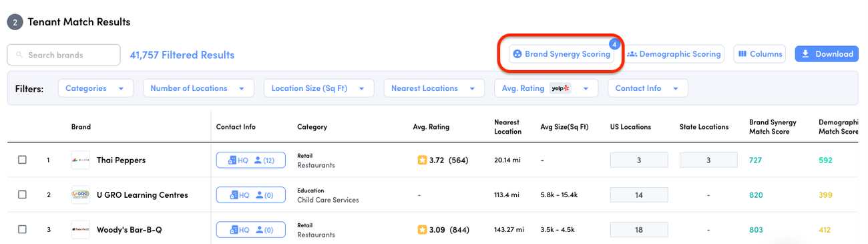Open Brand Synergy Scoring panel
The width and height of the screenshot is (868, 244).
coord(562,54)
